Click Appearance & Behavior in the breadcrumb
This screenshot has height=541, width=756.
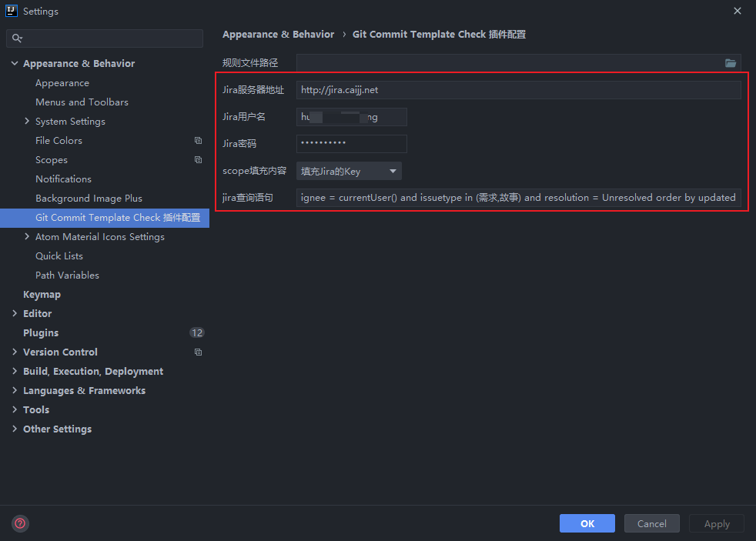pos(278,35)
